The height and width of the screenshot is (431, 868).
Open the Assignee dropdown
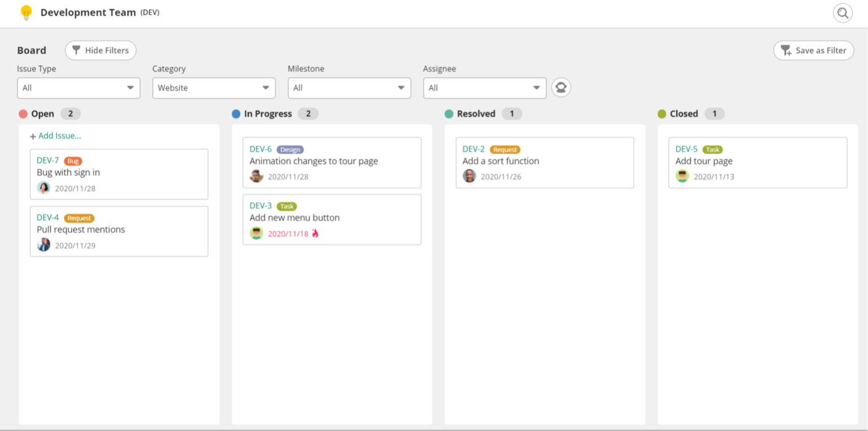pyautogui.click(x=485, y=88)
